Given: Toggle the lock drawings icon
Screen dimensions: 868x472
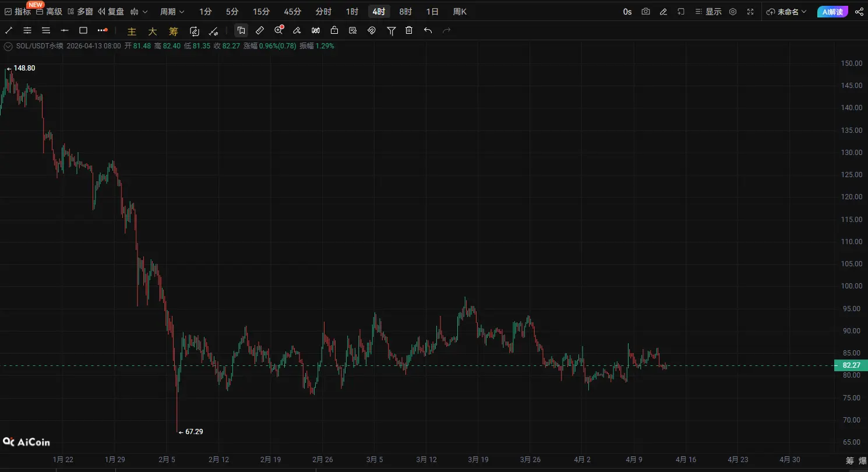Looking at the screenshot, I should tap(334, 30).
